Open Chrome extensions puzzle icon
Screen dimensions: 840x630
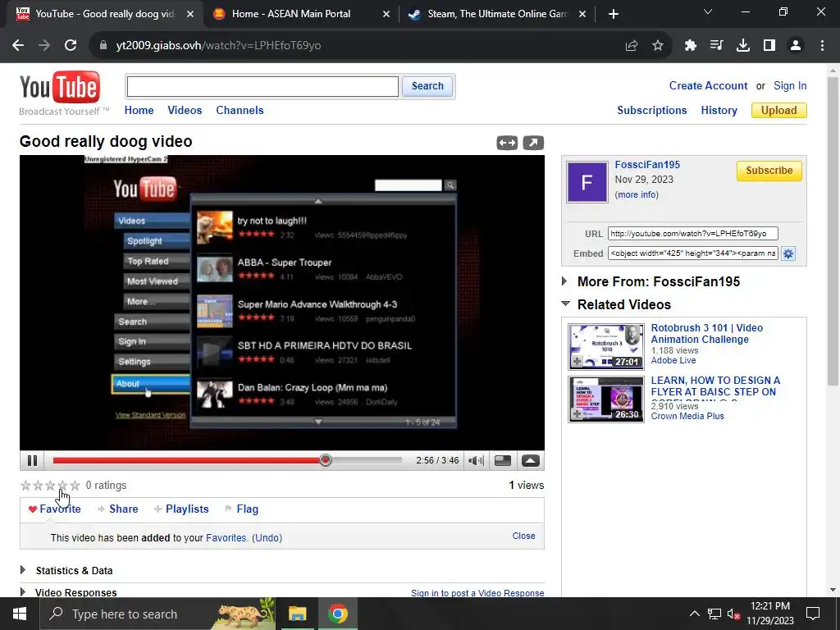click(x=690, y=46)
